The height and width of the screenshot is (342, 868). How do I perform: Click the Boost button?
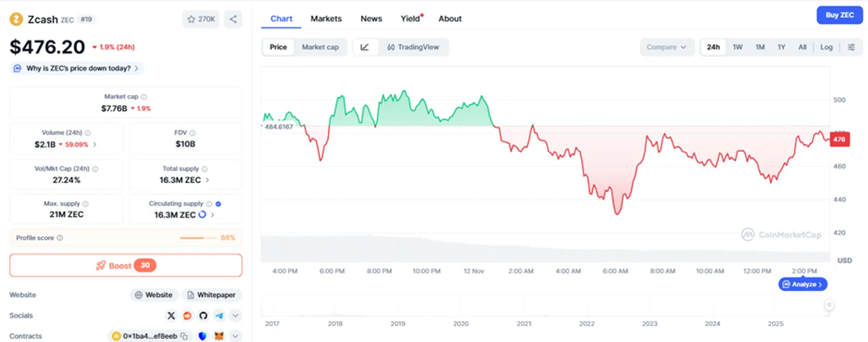(126, 266)
